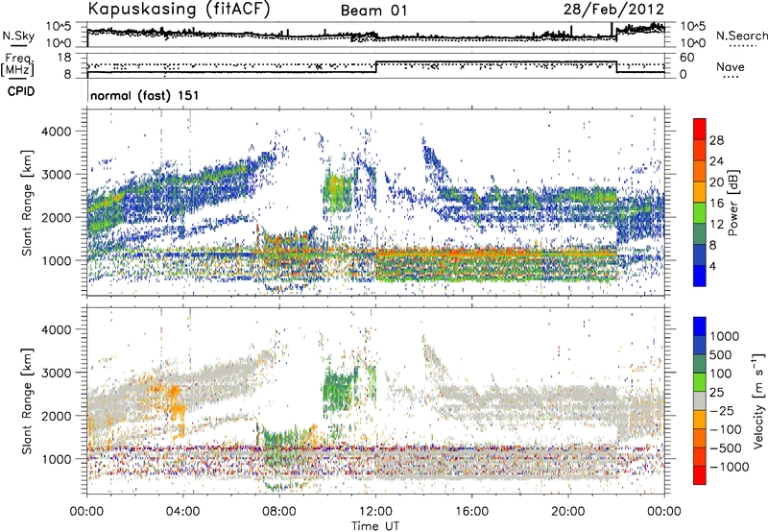Click the '12:00' time axis label
The width and height of the screenshot is (768, 532).
pyautogui.click(x=375, y=511)
